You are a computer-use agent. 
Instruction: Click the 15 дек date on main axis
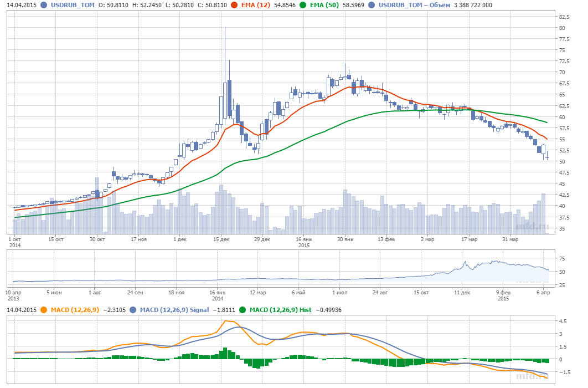pyautogui.click(x=221, y=239)
